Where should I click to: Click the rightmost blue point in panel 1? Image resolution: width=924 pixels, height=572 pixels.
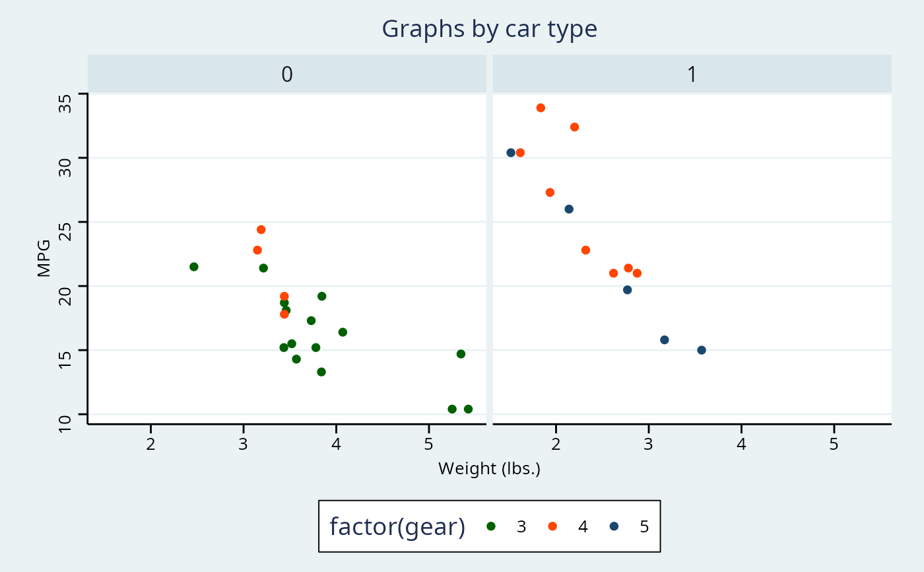(x=702, y=350)
